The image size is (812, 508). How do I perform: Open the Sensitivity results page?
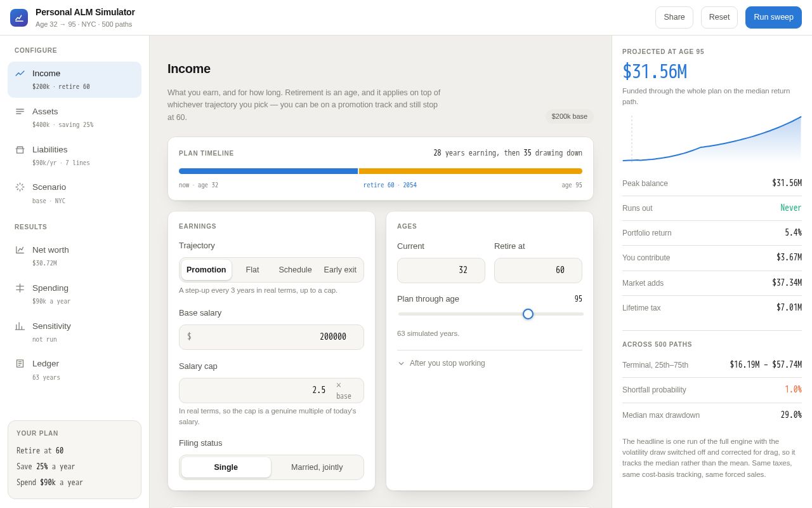74,332
